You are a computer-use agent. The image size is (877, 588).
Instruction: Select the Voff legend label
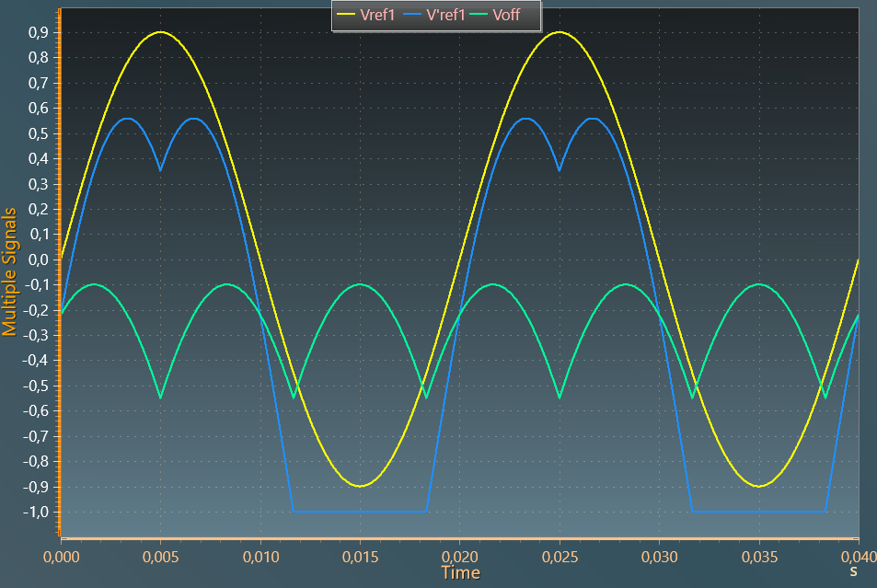(513, 15)
